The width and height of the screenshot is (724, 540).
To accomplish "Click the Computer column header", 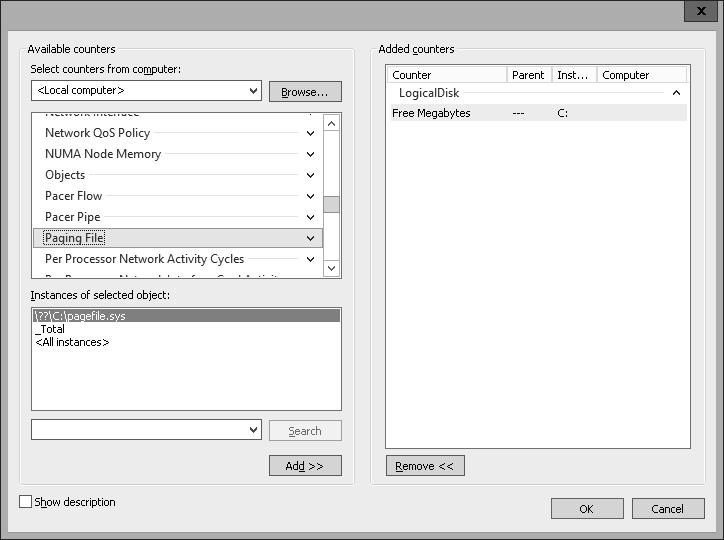I will 642,75.
